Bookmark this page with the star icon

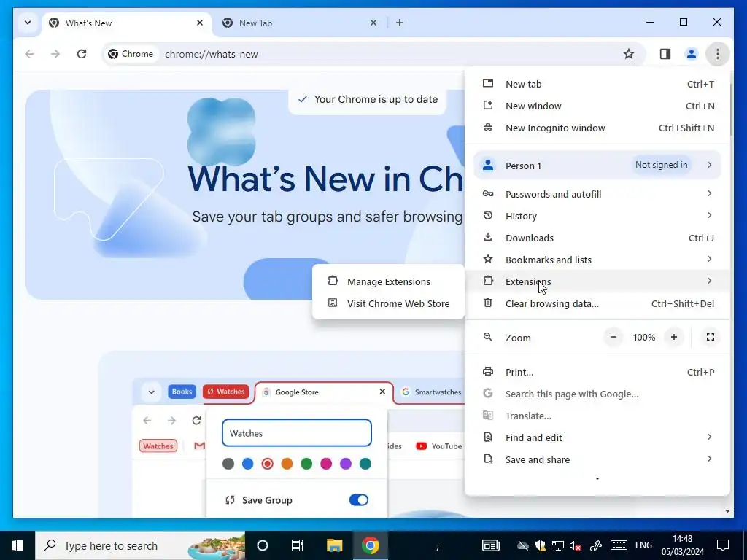click(628, 54)
